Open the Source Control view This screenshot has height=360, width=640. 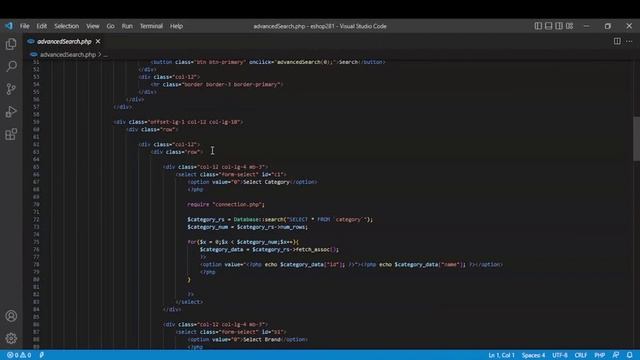[x=11, y=89]
